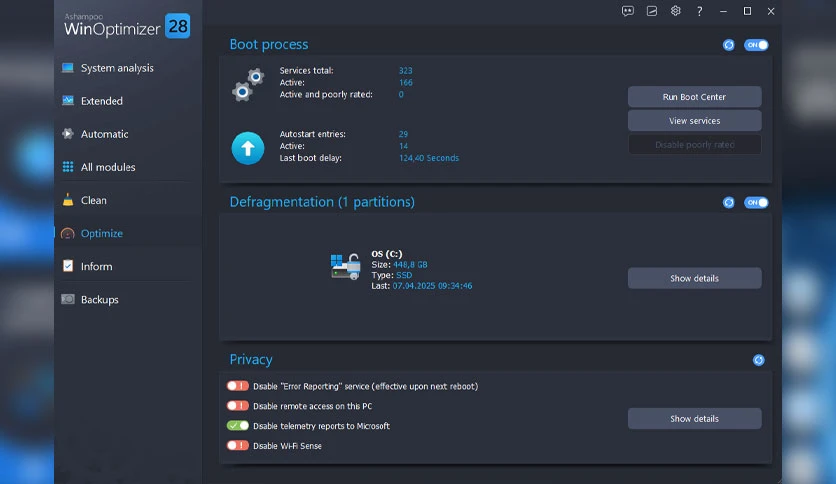Click the Clean broom icon
Viewport: 836px width, 484px height.
[x=68, y=200]
